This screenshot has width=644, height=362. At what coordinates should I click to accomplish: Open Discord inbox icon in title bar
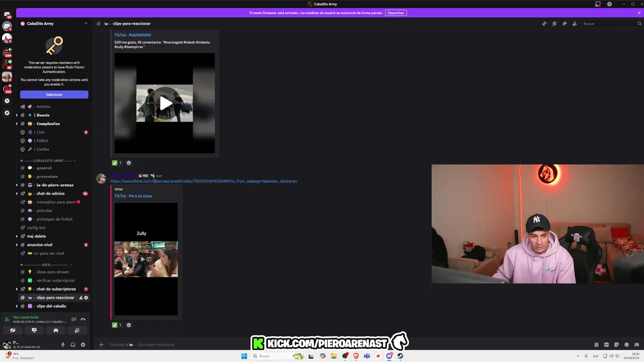598,4
